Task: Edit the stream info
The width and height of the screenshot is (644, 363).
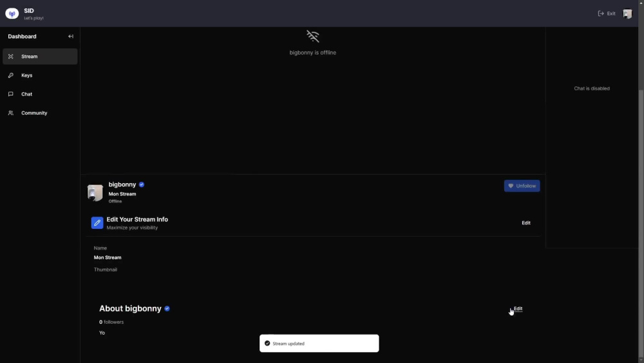Action: point(526,223)
